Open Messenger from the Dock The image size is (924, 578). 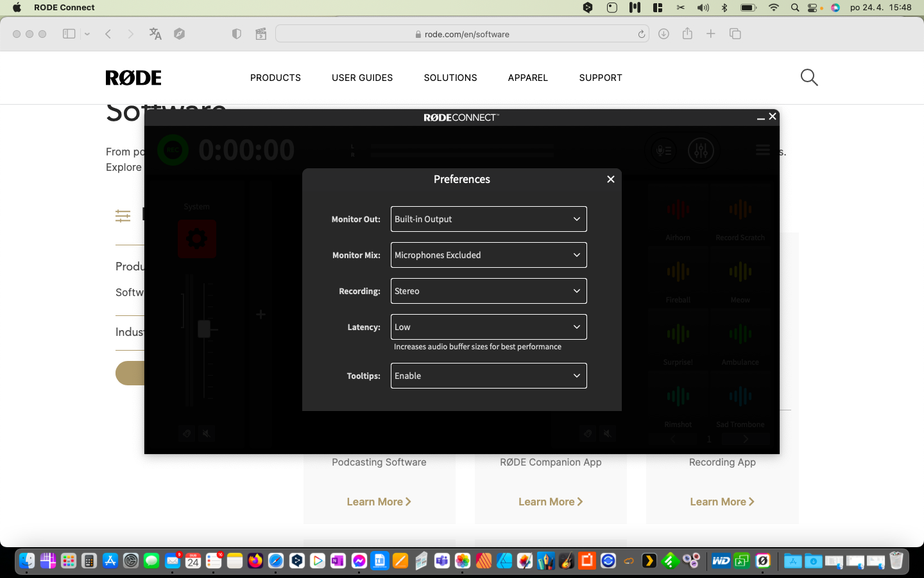[x=359, y=561]
